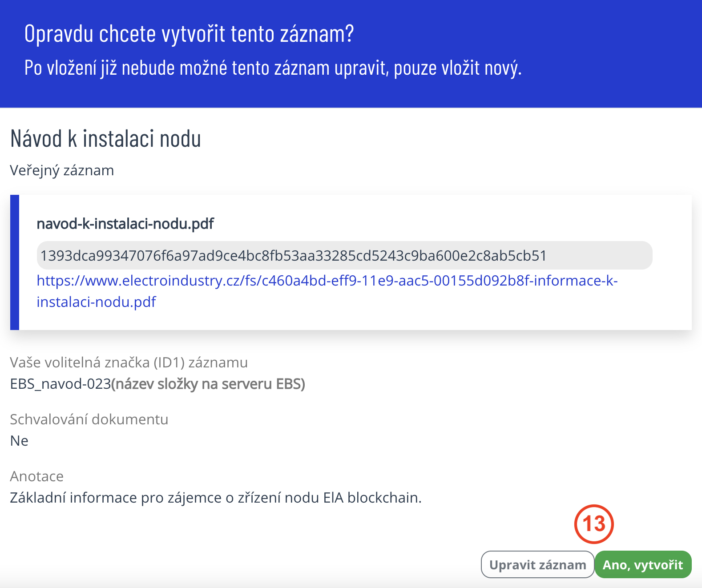Click the "Anotace" label
Viewport: 702px width, 588px height.
pyautogui.click(x=36, y=476)
